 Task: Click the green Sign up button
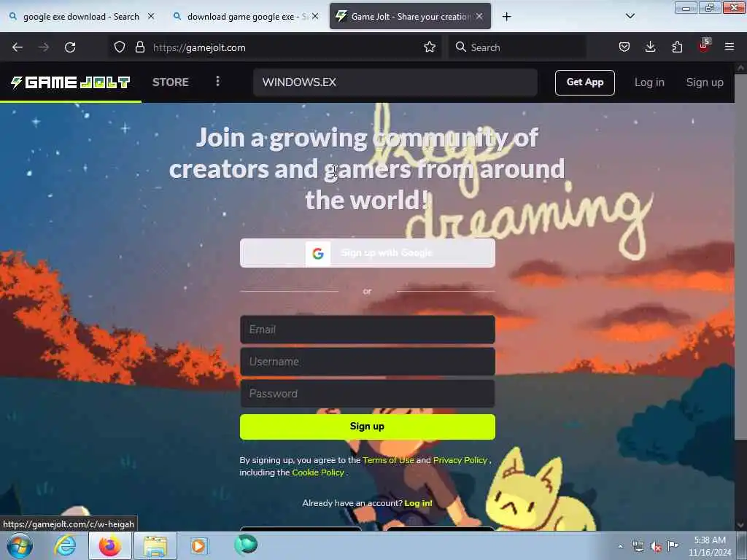pos(368,426)
